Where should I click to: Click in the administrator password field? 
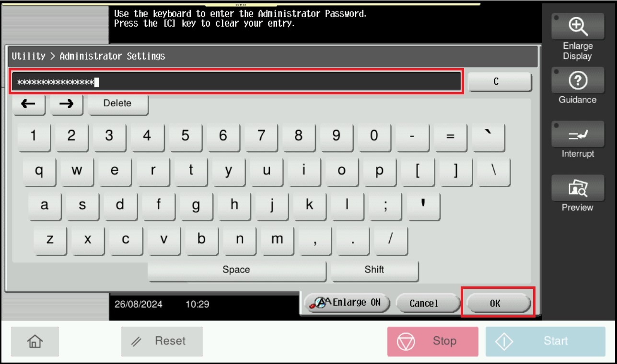(x=237, y=82)
